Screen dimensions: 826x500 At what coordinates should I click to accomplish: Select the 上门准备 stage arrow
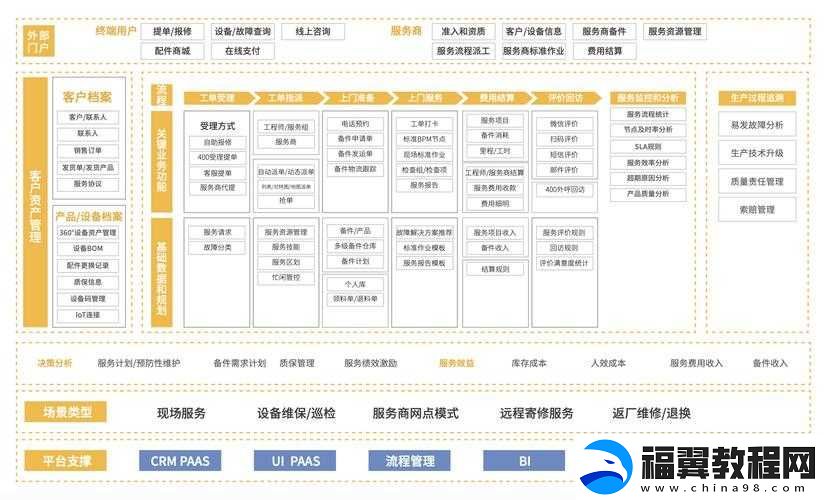pos(357,98)
